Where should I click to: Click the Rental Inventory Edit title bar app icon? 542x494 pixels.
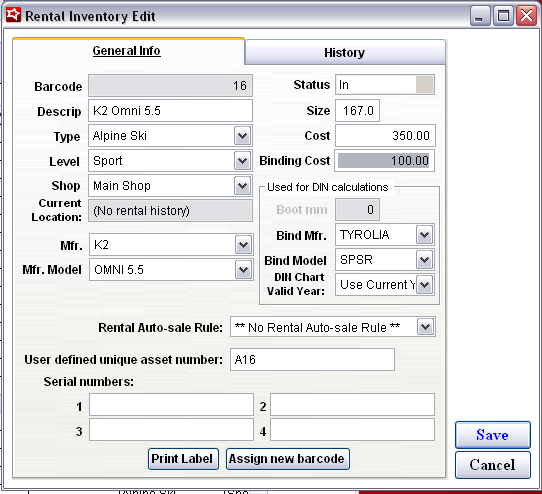point(13,15)
